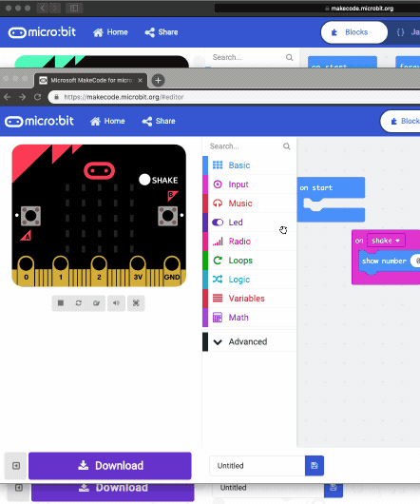
Task: Collapse the simulator panel in front window
Action: point(16,466)
